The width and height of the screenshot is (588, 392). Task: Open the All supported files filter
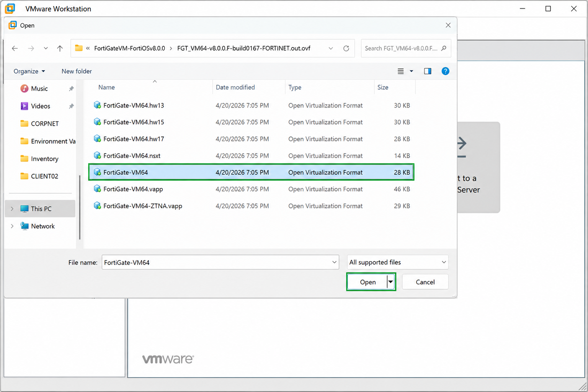pyautogui.click(x=397, y=262)
